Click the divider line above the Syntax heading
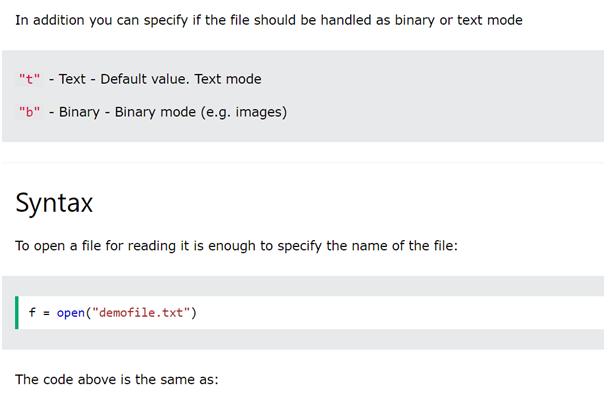This screenshot has height=406, width=606. [303, 162]
